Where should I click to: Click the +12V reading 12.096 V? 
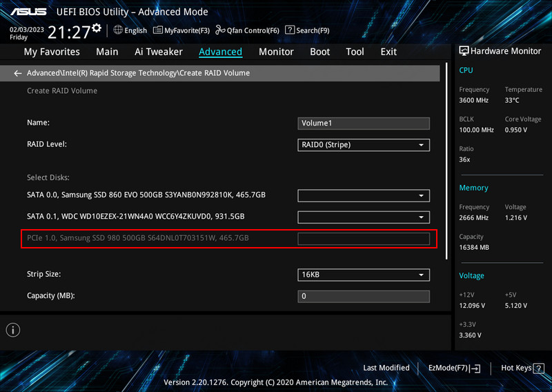[472, 305]
